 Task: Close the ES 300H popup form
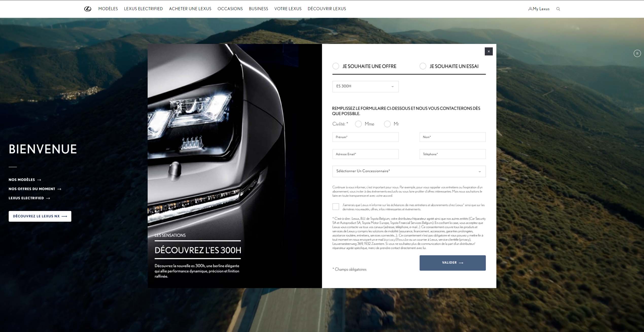click(x=489, y=52)
